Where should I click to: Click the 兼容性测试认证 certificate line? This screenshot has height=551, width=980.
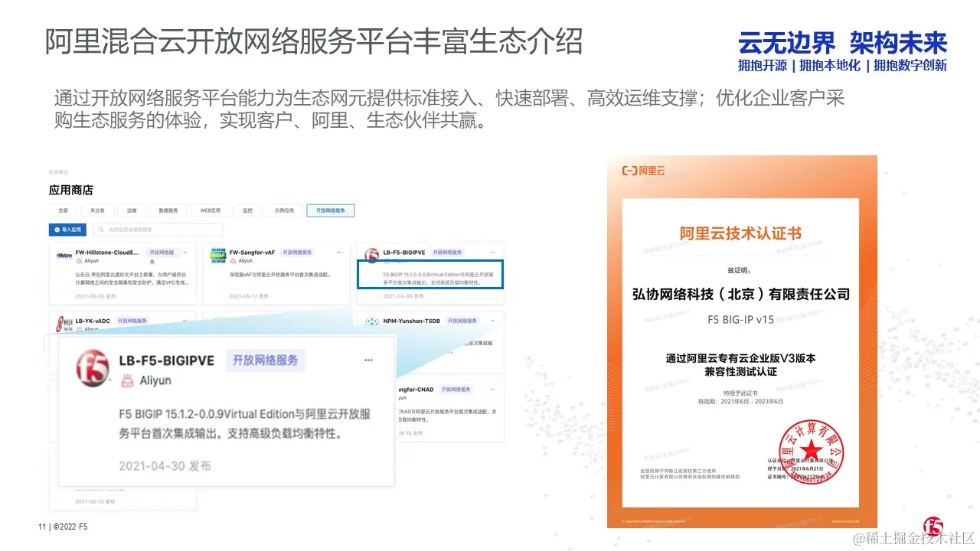740,372
